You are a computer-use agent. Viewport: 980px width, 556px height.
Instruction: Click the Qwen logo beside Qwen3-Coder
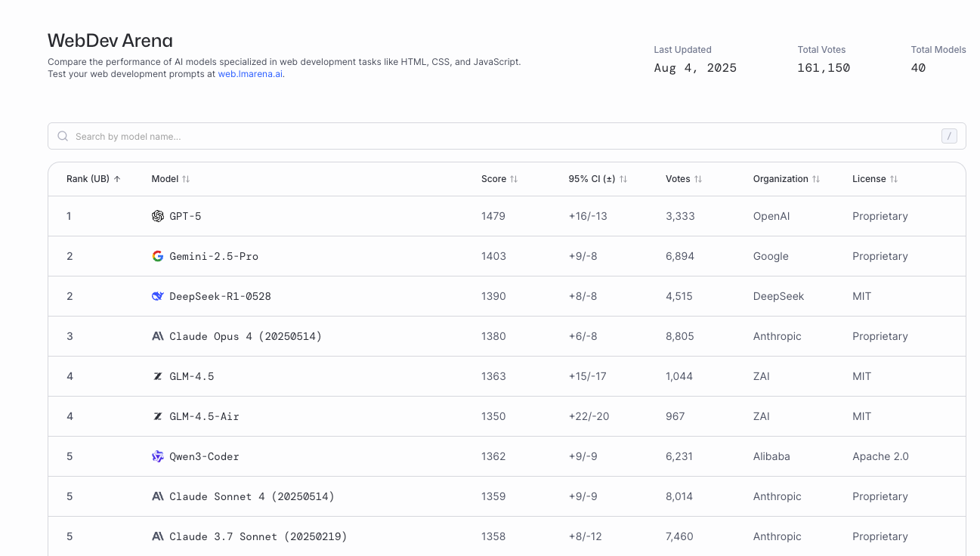[158, 456]
